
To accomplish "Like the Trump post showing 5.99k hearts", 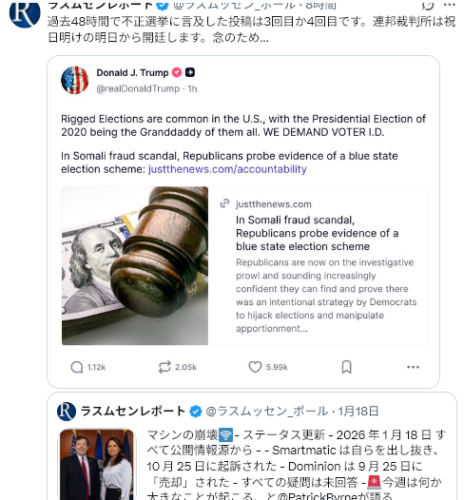I will [255, 367].
